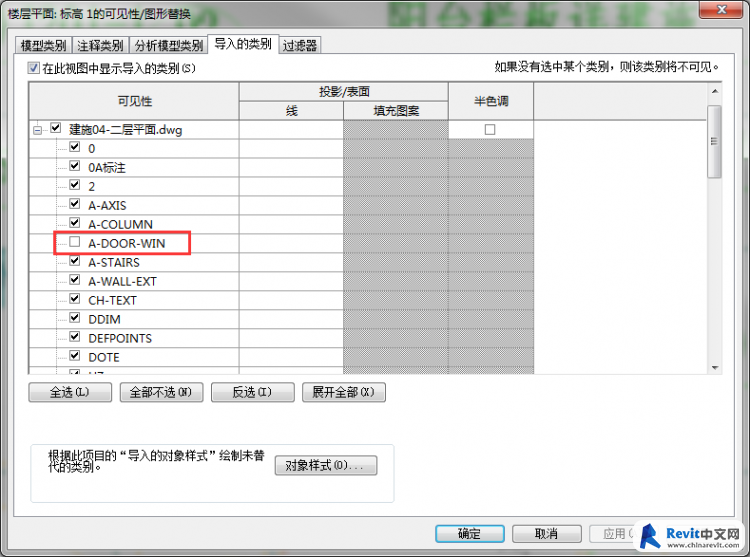Uncheck layer 2 visibility checkbox
Viewport: 750px width, 557px height.
(x=75, y=185)
